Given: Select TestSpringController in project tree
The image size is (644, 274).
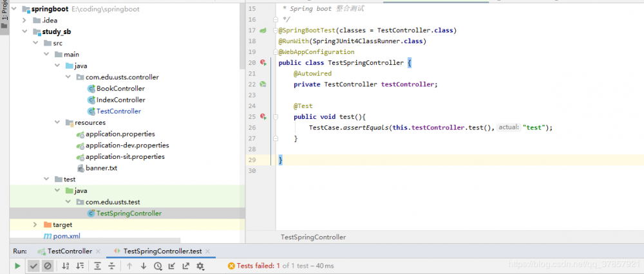Looking at the screenshot, I should pyautogui.click(x=129, y=214).
